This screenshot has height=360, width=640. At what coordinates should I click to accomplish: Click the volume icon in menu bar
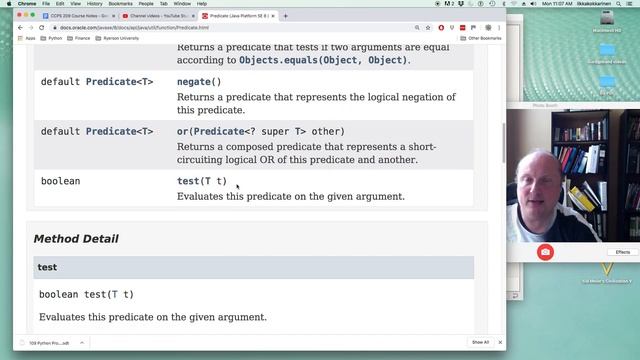[x=533, y=4]
